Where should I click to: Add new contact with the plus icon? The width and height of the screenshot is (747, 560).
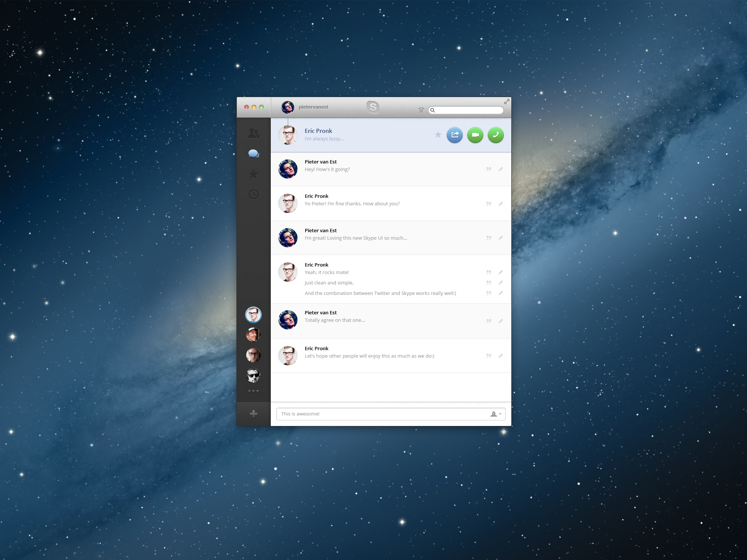click(x=254, y=414)
